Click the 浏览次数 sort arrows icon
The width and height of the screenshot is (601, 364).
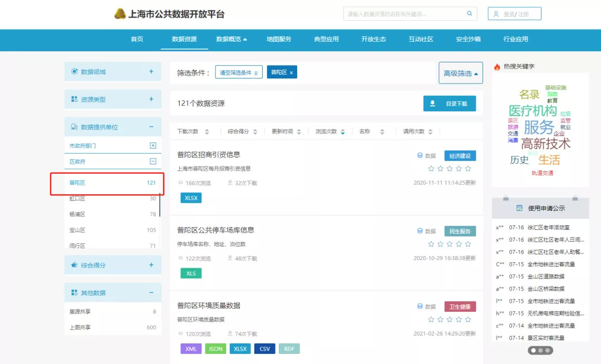coord(343,132)
